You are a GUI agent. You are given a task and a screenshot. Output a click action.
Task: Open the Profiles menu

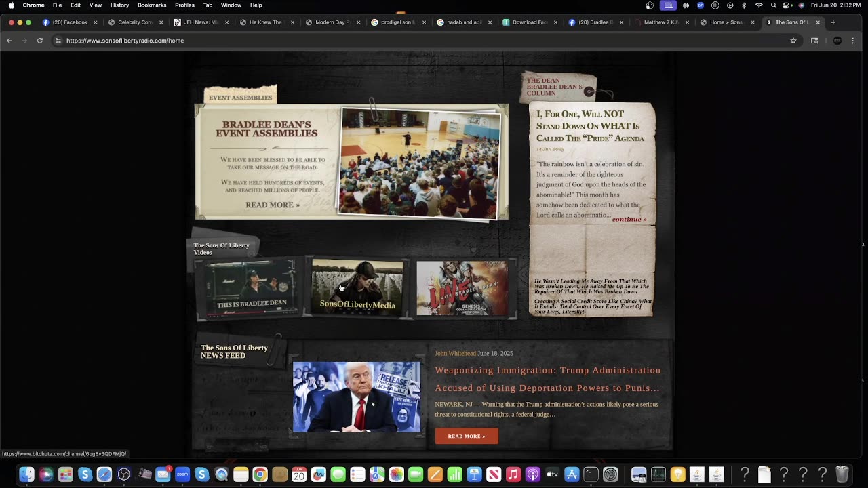[x=184, y=5]
